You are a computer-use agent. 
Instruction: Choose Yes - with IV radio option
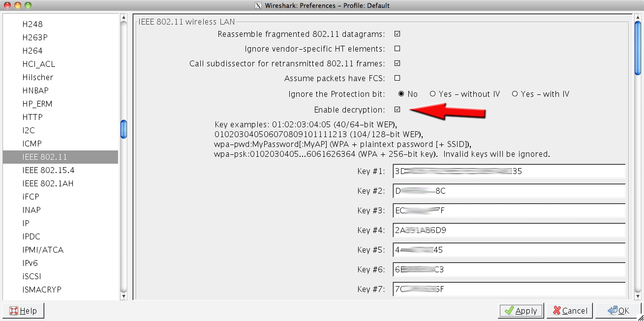coord(515,94)
